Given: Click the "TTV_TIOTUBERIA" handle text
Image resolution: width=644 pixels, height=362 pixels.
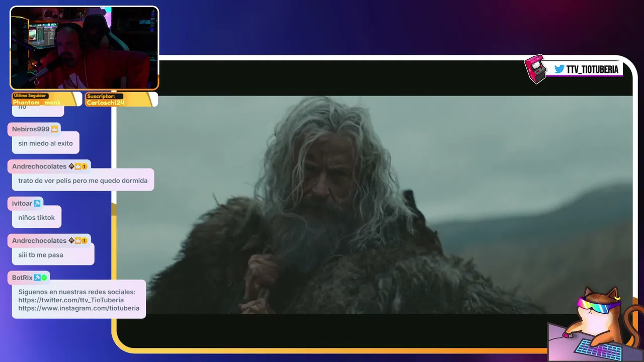Looking at the screenshot, I should (592, 69).
